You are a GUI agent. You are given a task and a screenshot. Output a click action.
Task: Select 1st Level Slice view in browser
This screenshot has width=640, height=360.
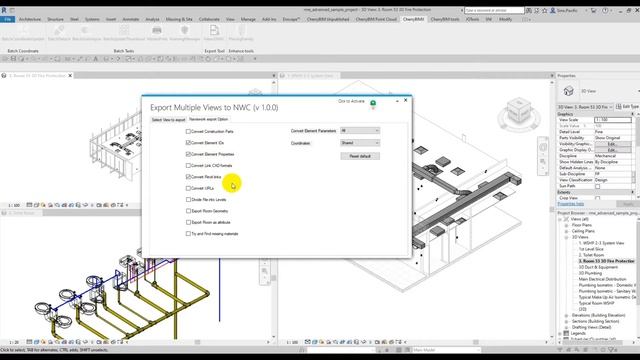pyautogui.click(x=591, y=249)
